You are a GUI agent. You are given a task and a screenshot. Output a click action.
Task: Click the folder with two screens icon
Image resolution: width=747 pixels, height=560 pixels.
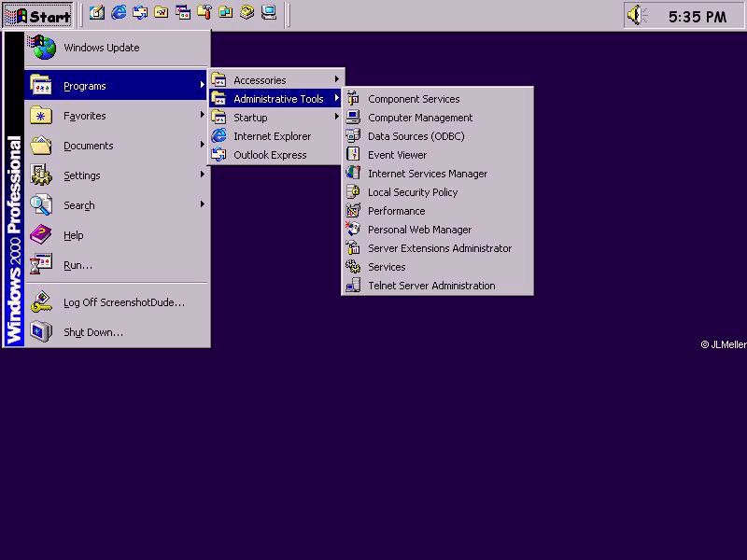pyautogui.click(x=226, y=13)
